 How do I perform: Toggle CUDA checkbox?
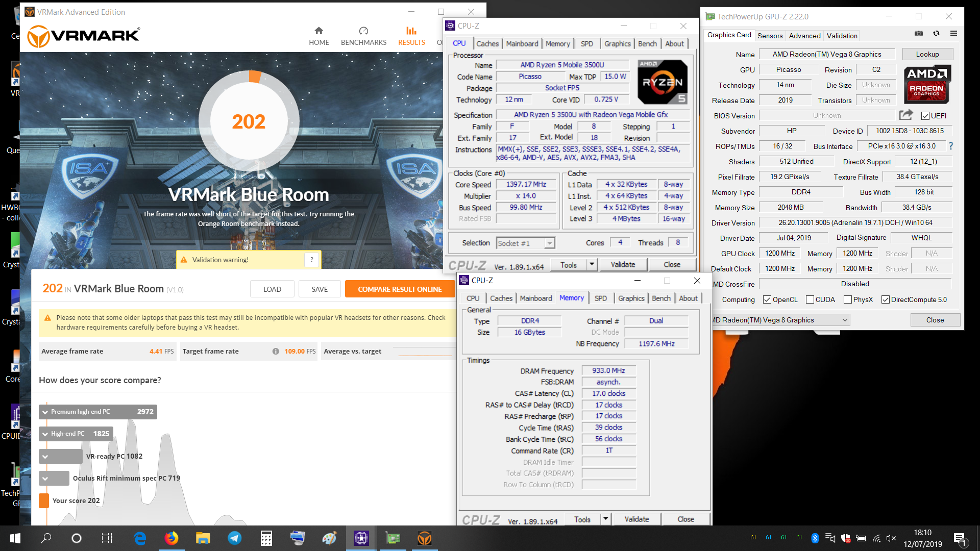(x=810, y=299)
